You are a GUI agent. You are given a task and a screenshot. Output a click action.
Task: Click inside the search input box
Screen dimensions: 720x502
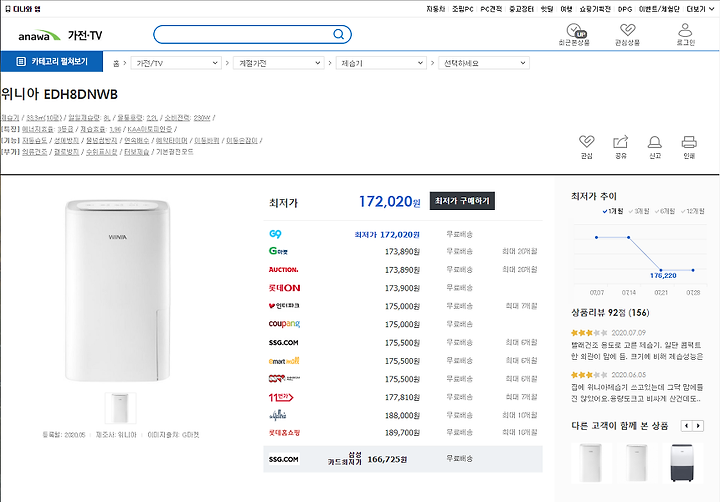[243, 34]
